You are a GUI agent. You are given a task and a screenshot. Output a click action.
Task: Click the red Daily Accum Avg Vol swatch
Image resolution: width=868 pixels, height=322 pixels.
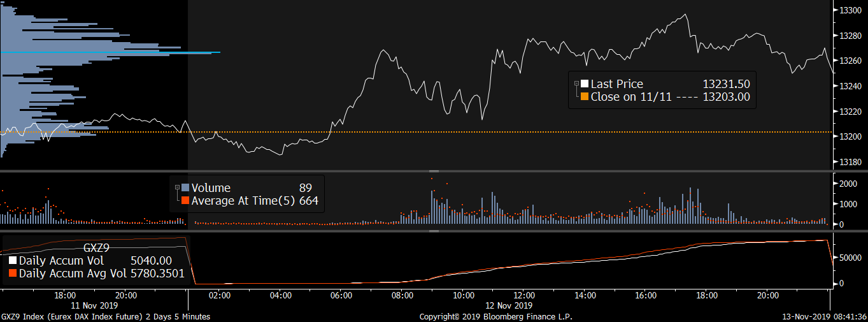[x=13, y=274]
